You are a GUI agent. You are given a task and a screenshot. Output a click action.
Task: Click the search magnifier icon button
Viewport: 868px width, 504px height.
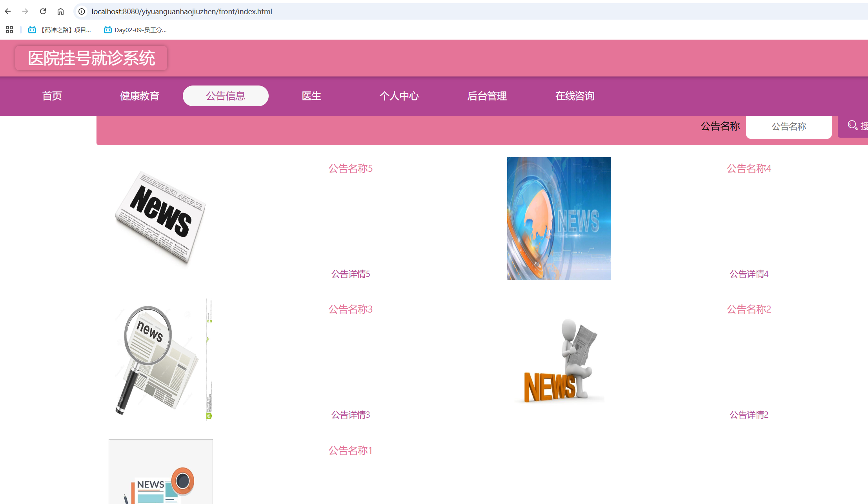[852, 126]
